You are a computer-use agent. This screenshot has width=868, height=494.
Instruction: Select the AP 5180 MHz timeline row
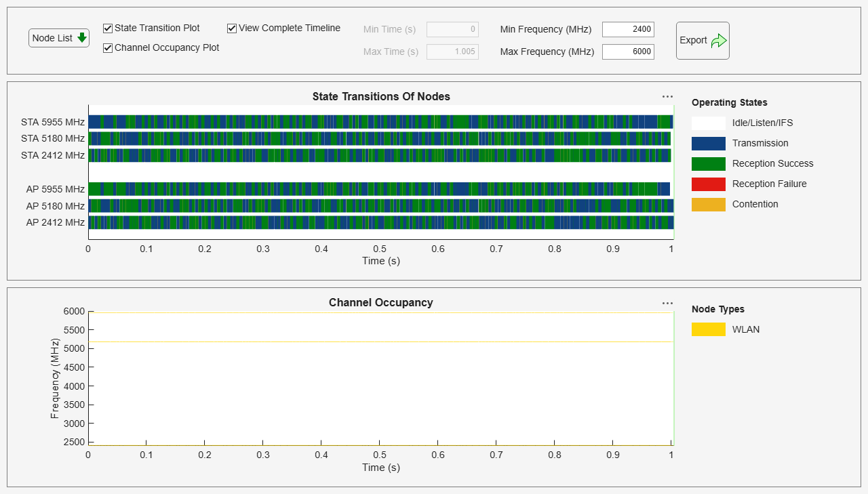[380, 205]
